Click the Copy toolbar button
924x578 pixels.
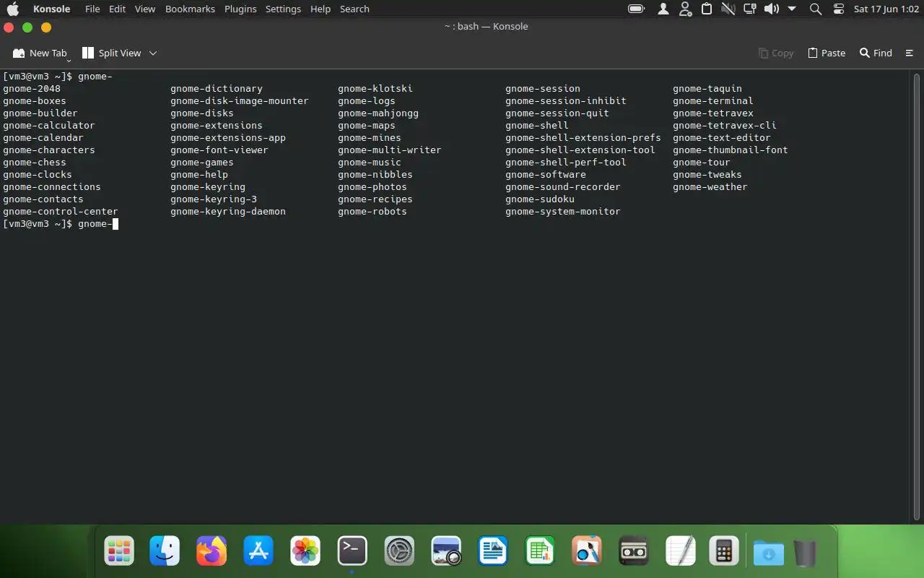click(x=776, y=53)
